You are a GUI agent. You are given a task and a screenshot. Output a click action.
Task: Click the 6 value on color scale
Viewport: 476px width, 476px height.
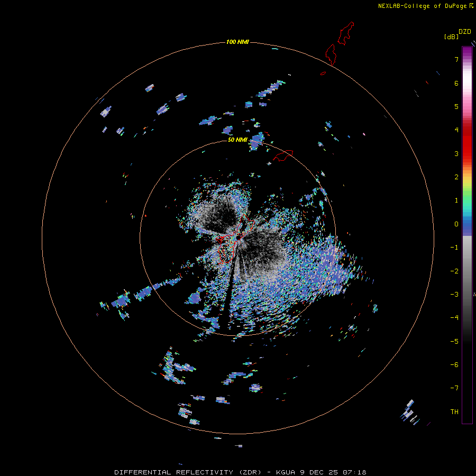(x=456, y=83)
